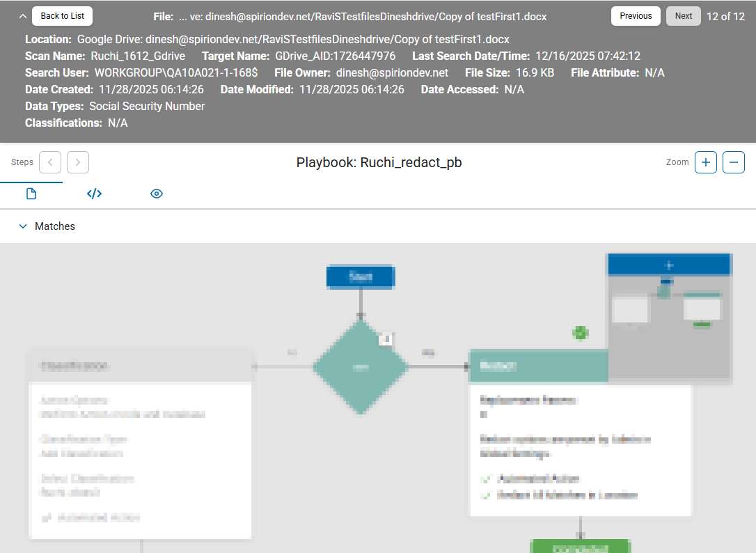This screenshot has height=553, width=756.
Task: Open the preview eye tab
Action: coord(157,194)
